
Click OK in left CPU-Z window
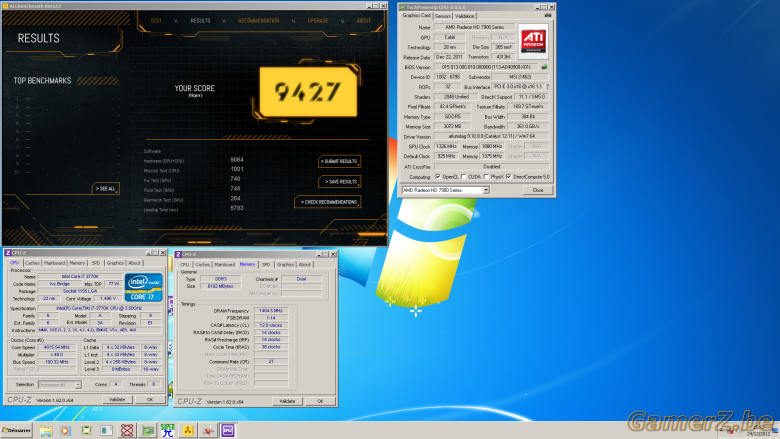150,400
